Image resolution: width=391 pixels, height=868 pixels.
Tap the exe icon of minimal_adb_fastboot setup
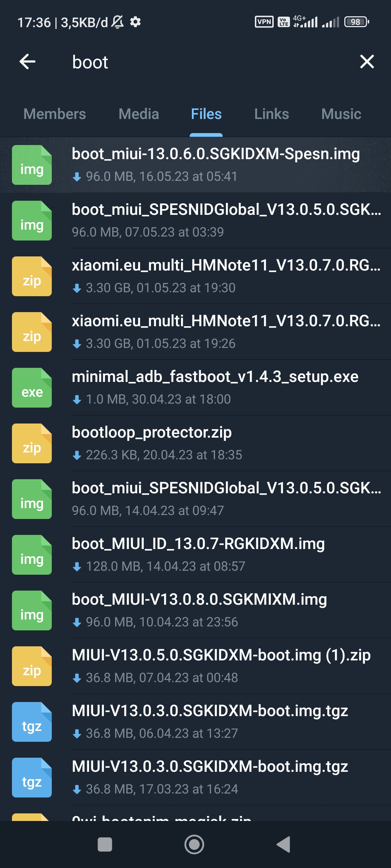(x=32, y=388)
